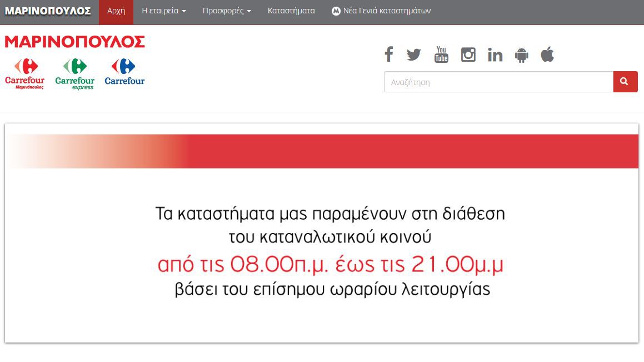Click the line 'βάσει του επίσημου ωραρίου λειτουργίας'
The image size is (644, 362).
[332, 289]
